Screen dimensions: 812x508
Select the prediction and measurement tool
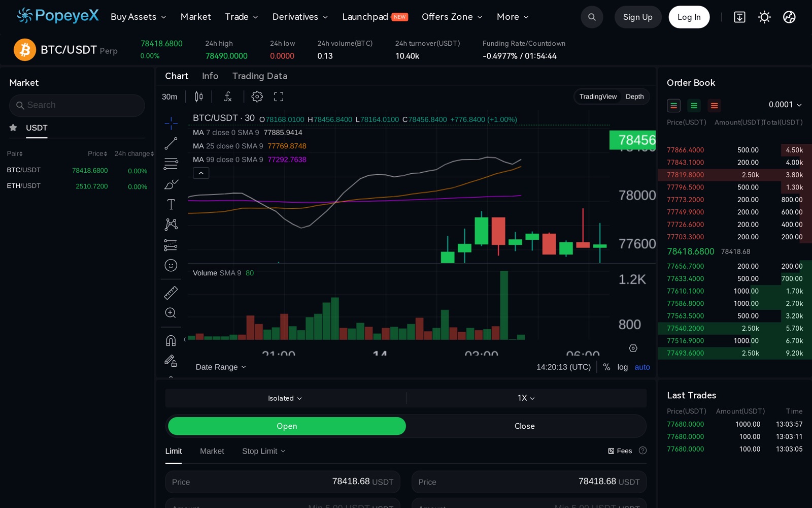pos(171,245)
